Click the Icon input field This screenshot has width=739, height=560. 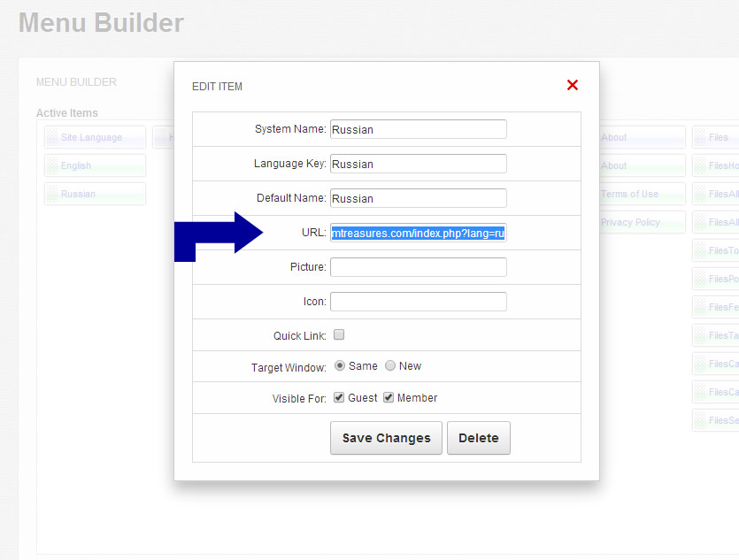418,302
